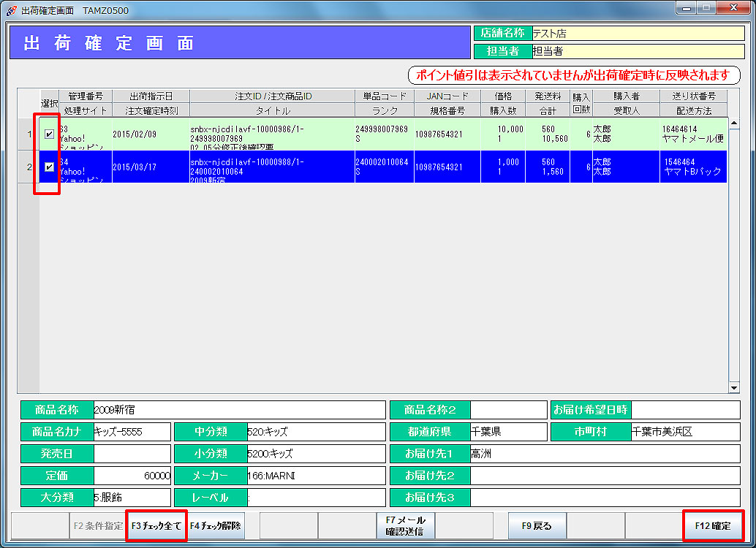
Task: Click the app icon in the title bar
Action: pos(11,11)
